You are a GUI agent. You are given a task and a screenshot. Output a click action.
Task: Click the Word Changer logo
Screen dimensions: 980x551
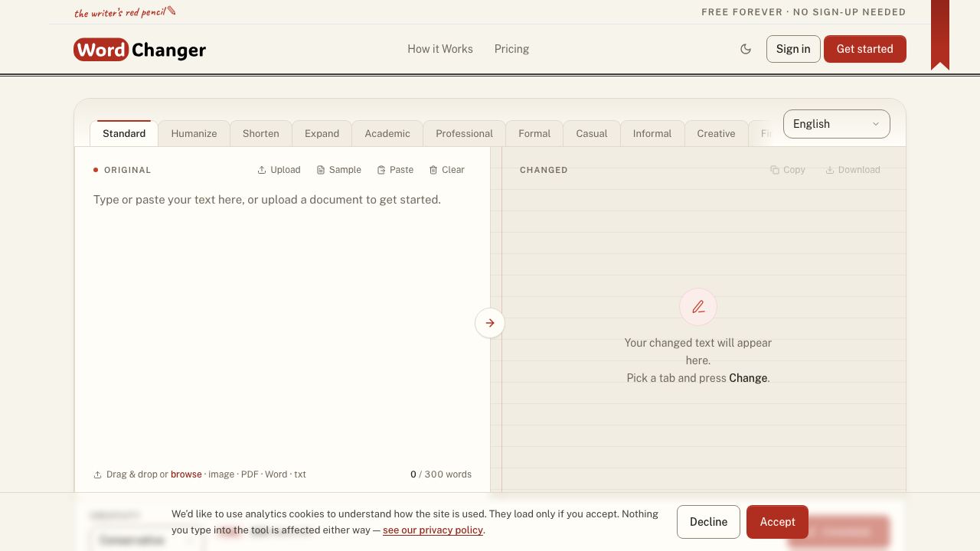click(x=140, y=50)
